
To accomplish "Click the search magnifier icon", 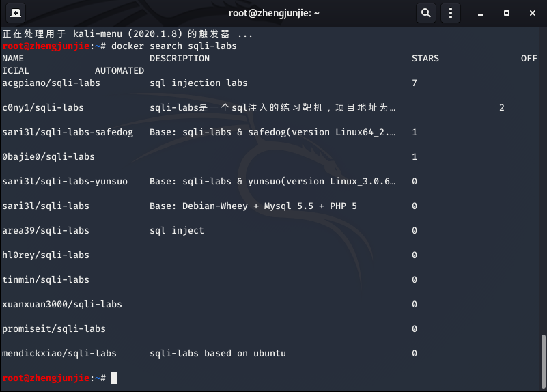I will coord(426,12).
